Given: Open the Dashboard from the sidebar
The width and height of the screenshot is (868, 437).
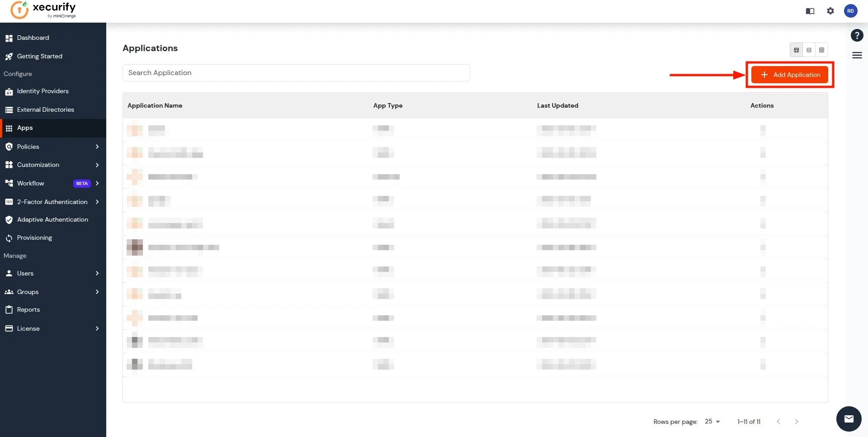Looking at the screenshot, I should (33, 38).
